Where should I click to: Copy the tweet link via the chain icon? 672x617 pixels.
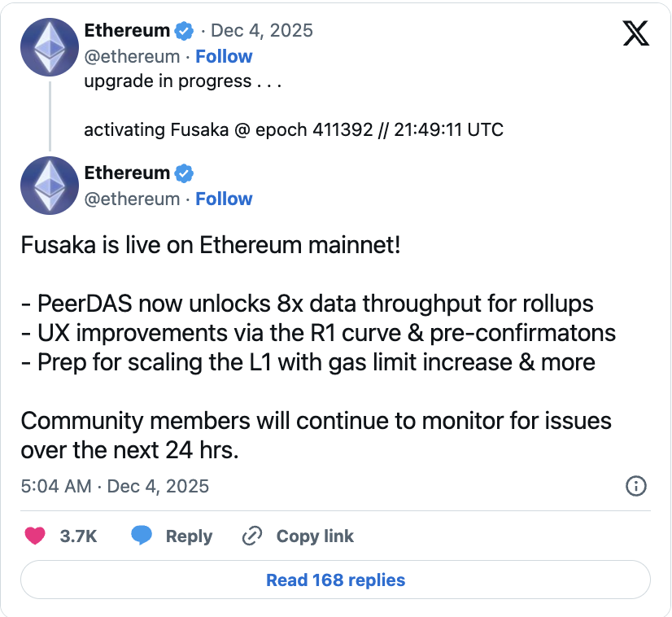point(252,536)
